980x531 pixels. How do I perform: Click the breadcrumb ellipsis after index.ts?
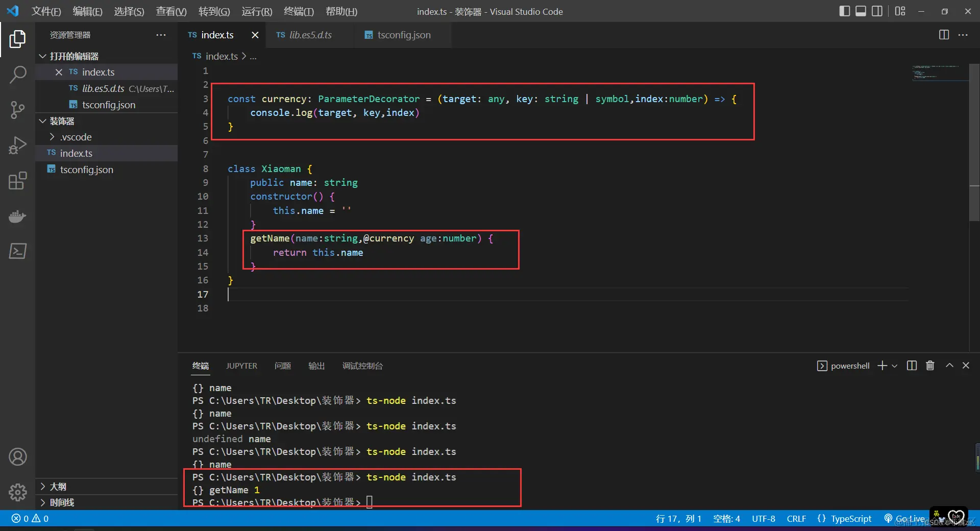click(253, 56)
